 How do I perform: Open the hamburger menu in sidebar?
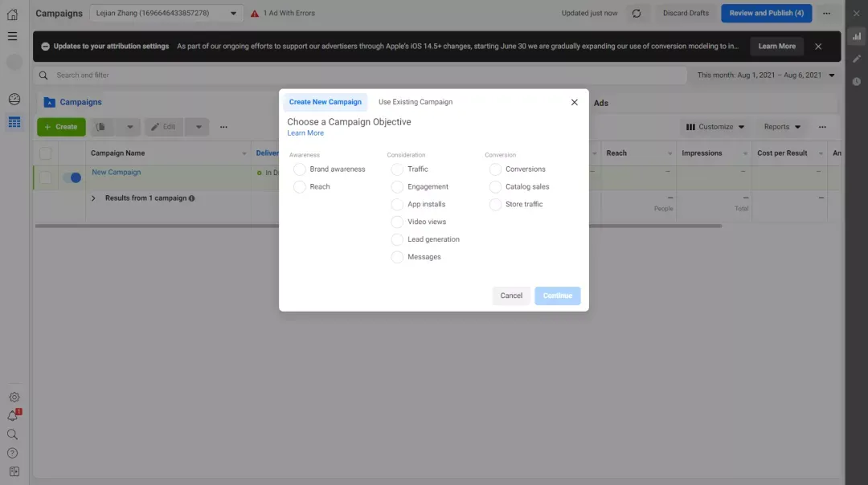coord(12,36)
